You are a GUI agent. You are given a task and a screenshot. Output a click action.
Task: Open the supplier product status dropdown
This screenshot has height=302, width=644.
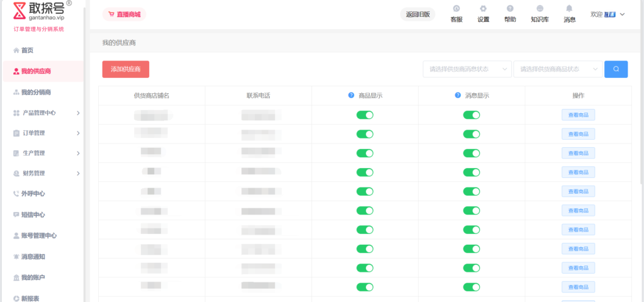(558, 69)
